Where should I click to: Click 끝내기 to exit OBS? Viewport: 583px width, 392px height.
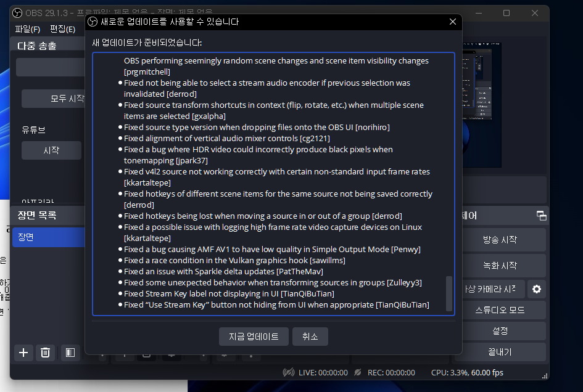[x=500, y=352]
